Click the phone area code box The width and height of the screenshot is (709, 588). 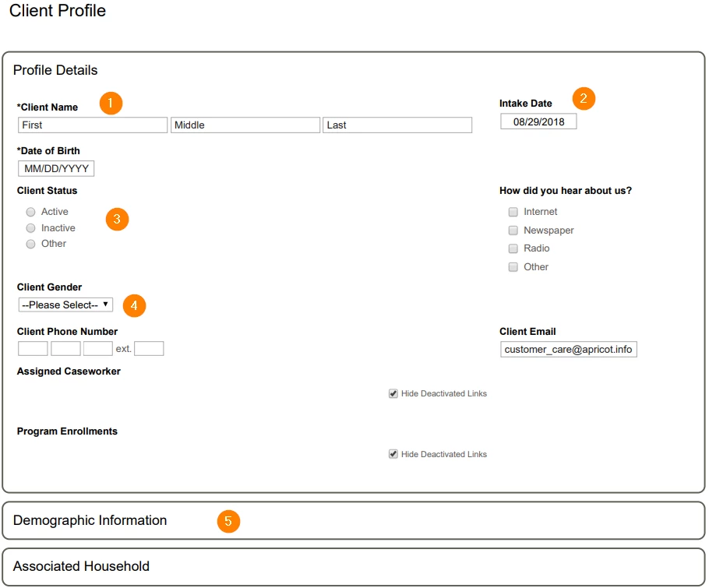[33, 348]
